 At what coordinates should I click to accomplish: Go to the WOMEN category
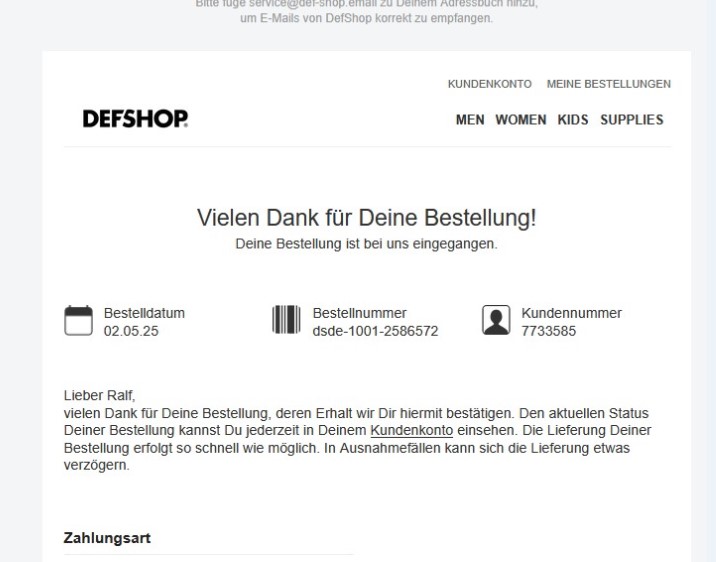pos(521,120)
